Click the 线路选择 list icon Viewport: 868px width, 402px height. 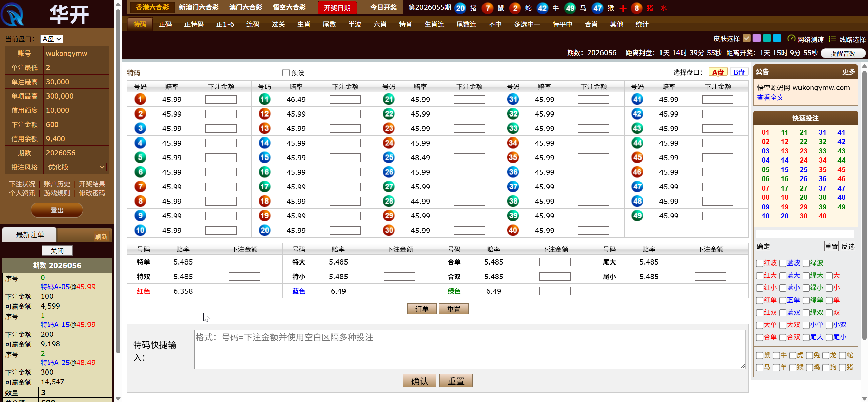[x=832, y=39]
